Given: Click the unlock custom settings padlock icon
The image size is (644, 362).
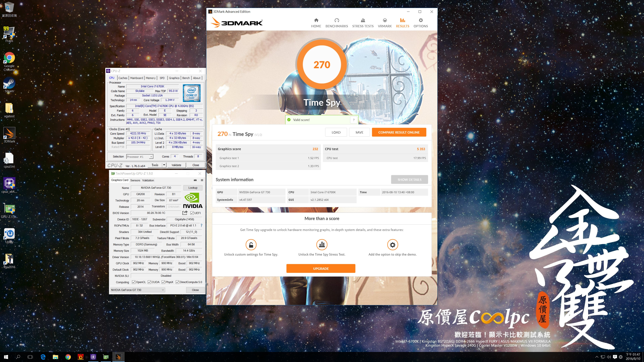Looking at the screenshot, I should point(251,245).
